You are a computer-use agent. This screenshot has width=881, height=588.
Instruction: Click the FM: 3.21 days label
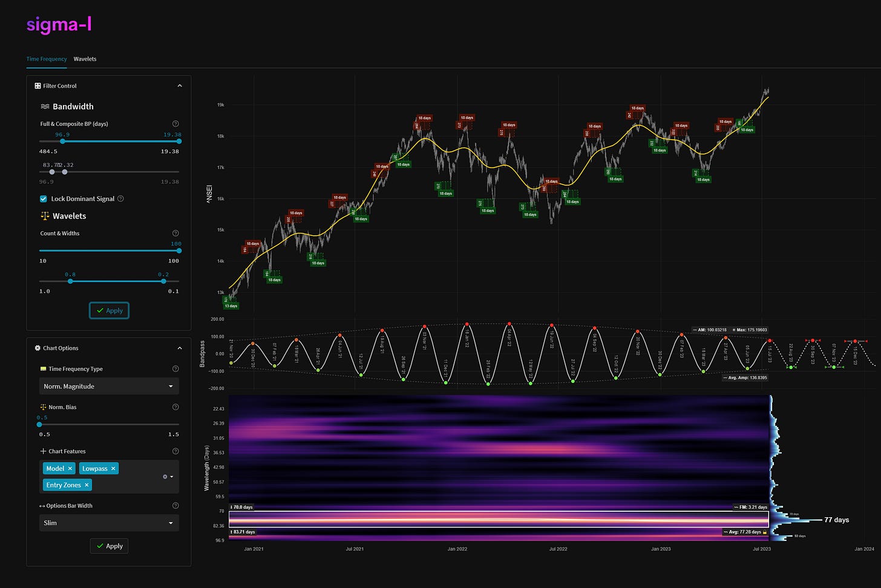pos(751,507)
